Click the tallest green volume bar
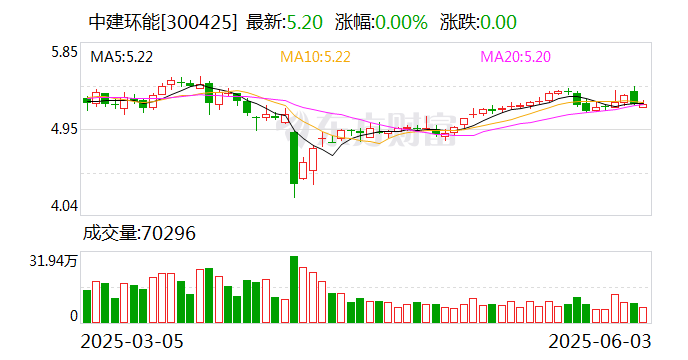The height and width of the screenshot is (360, 688). pyautogui.click(x=294, y=289)
